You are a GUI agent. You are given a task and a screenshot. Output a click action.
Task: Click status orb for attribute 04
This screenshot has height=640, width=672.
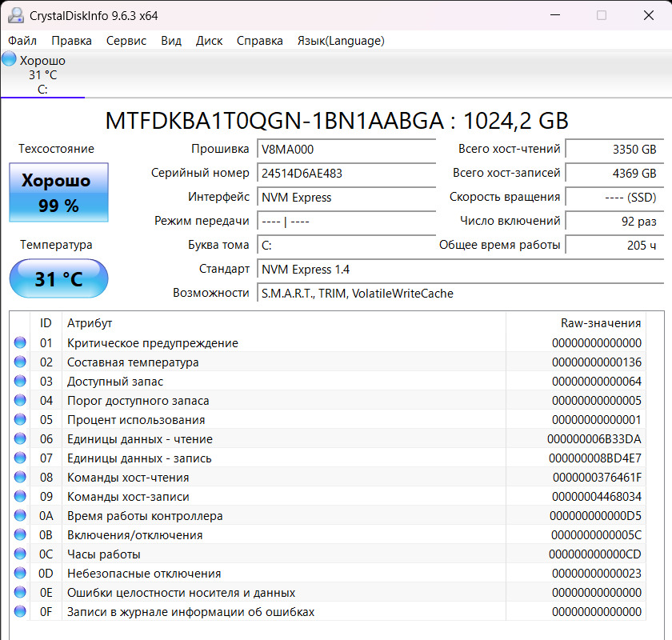point(20,400)
